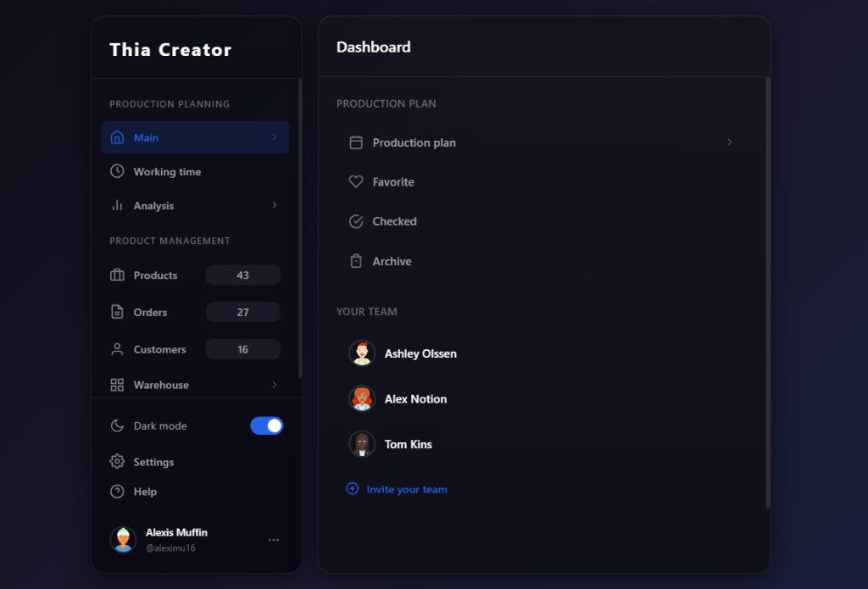Expand the Warehouse submenu chevron

tap(275, 385)
